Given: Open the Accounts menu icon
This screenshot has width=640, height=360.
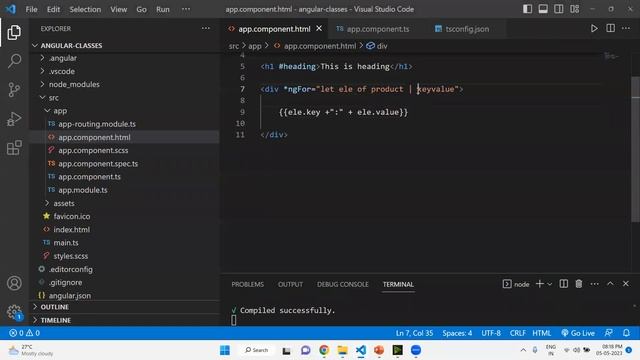Looking at the screenshot, I should [x=14, y=283].
